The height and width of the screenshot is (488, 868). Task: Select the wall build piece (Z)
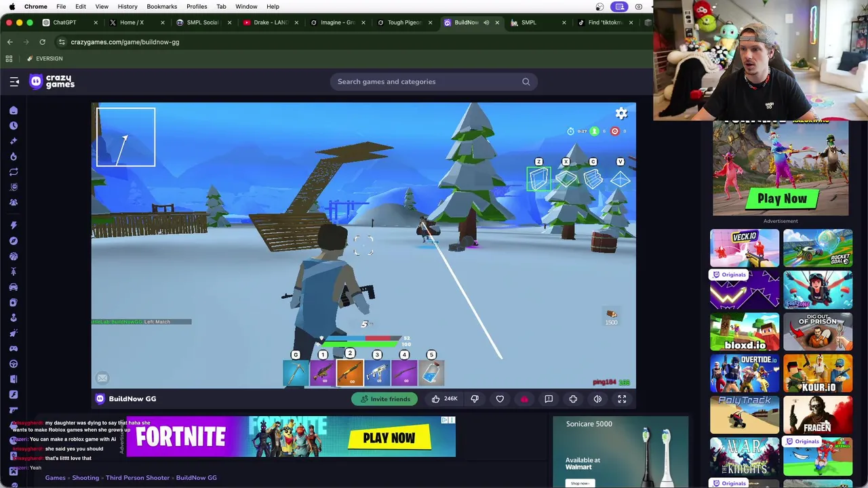coord(539,179)
